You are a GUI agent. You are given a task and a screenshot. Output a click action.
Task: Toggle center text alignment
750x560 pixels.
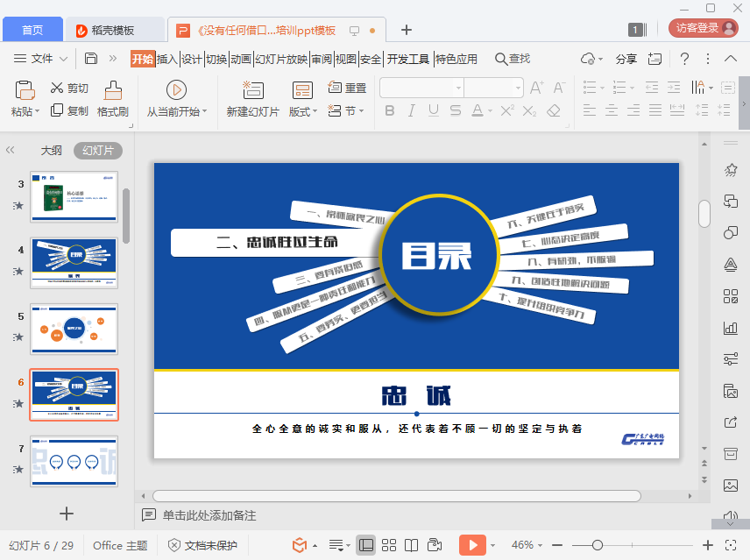[x=612, y=111]
